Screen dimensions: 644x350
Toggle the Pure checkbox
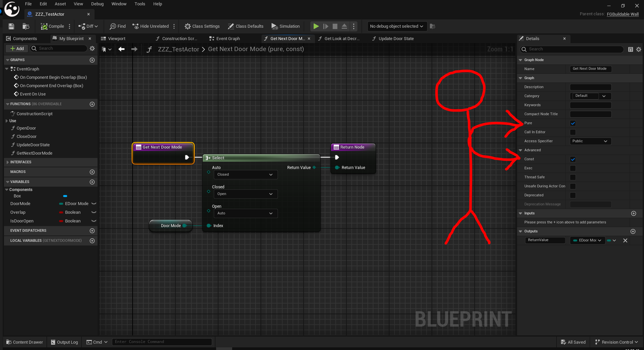click(x=573, y=123)
